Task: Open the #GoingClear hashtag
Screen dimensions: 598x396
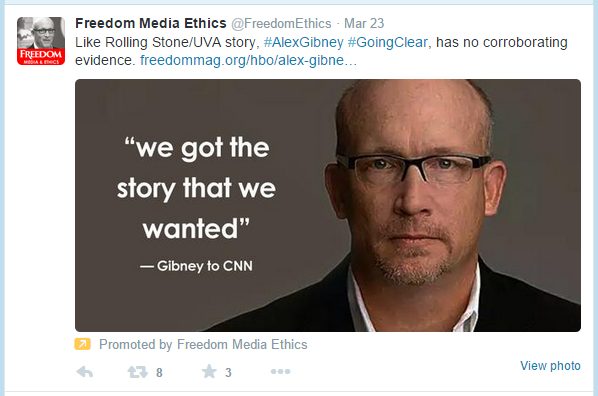Action: [387, 42]
